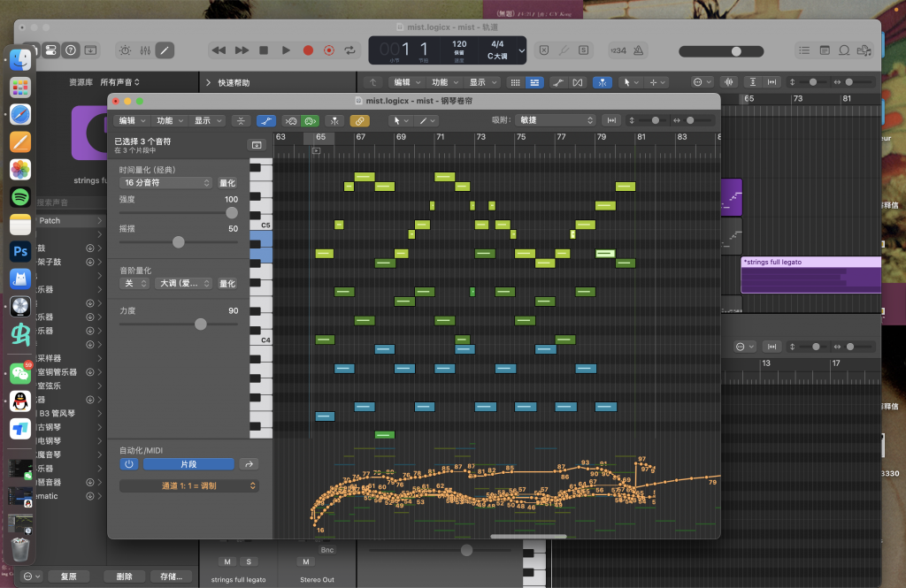Viewport: 906px width, 588px height.
Task: Open the piano roll 编辑 menu
Action: point(132,120)
